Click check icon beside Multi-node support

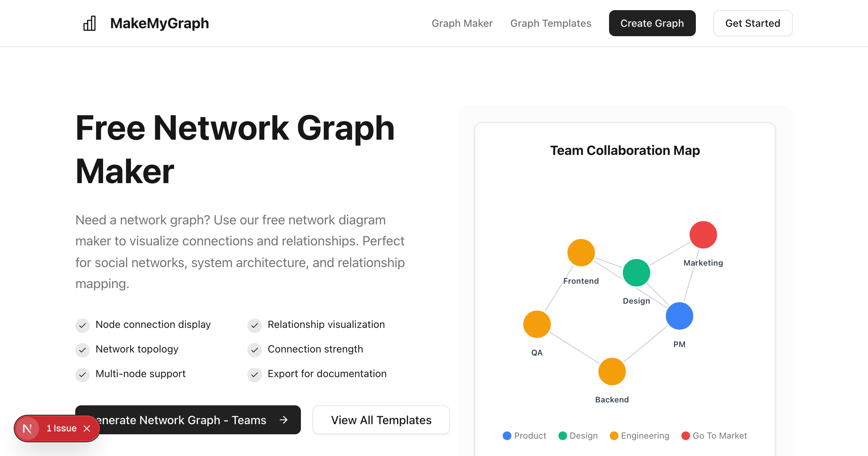[x=82, y=375]
